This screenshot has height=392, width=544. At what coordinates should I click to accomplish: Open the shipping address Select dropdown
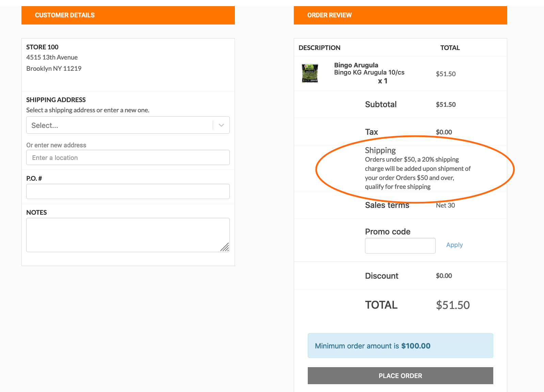tap(119, 125)
